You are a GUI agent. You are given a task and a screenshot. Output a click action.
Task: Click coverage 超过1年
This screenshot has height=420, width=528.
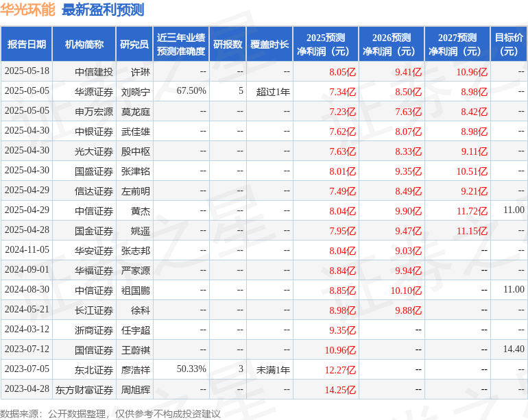click(273, 92)
